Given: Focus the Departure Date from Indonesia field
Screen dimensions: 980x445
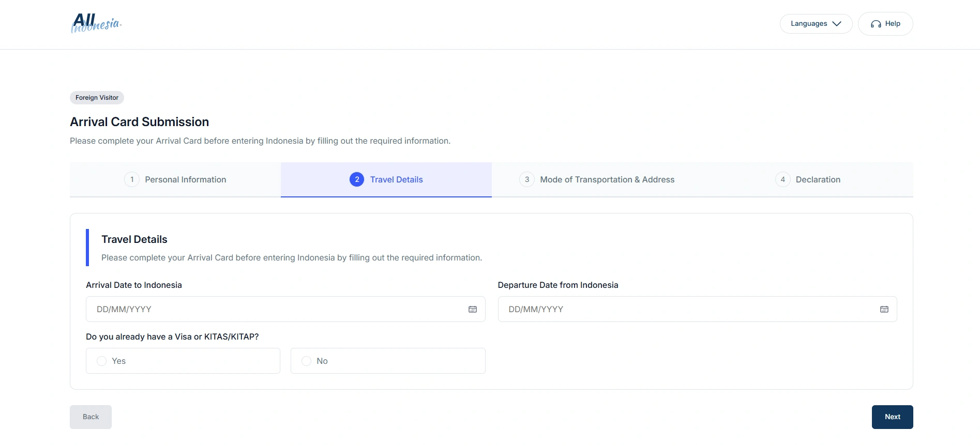Looking at the screenshot, I should tap(688, 309).
